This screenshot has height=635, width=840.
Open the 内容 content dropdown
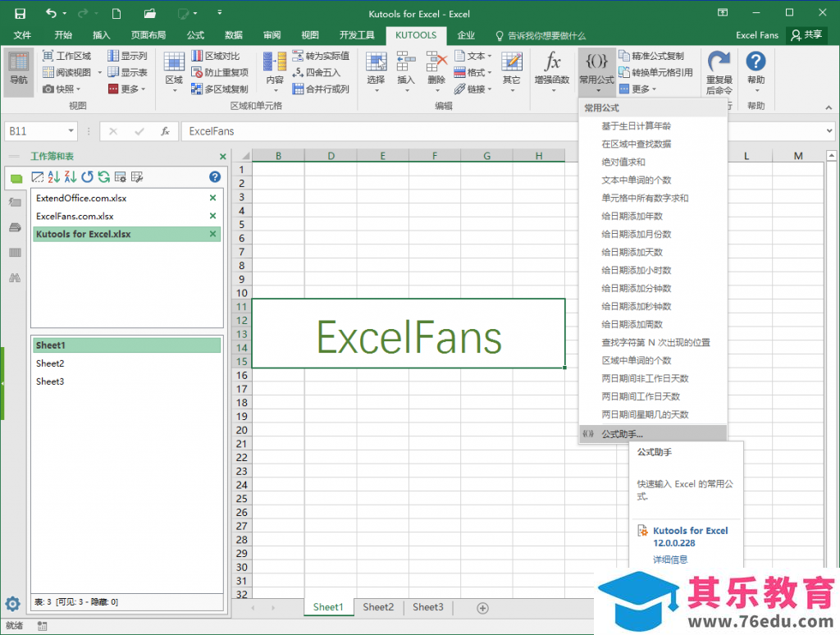click(x=274, y=73)
